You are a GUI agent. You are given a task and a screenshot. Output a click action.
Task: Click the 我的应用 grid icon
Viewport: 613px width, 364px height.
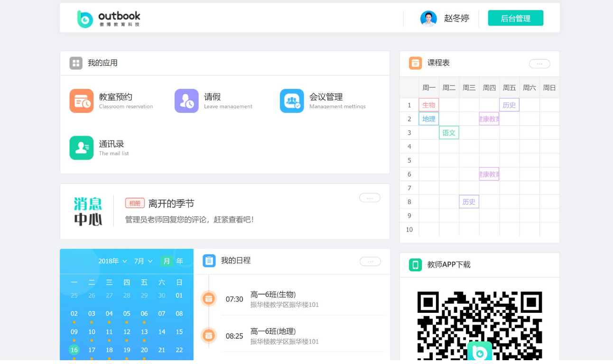tap(76, 63)
